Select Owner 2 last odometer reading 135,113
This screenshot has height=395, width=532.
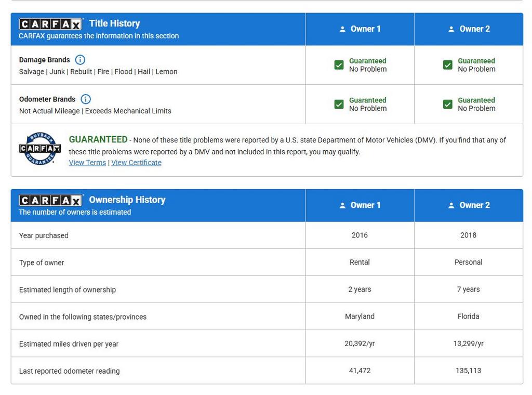click(x=468, y=371)
